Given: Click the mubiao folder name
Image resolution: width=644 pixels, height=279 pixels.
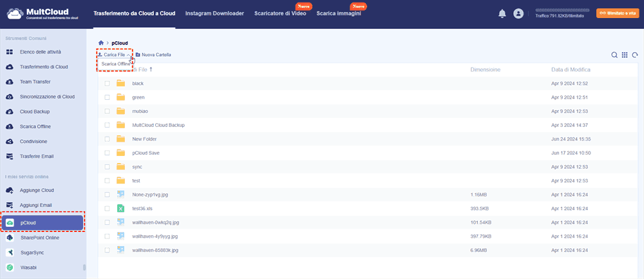Looking at the screenshot, I should (x=140, y=111).
